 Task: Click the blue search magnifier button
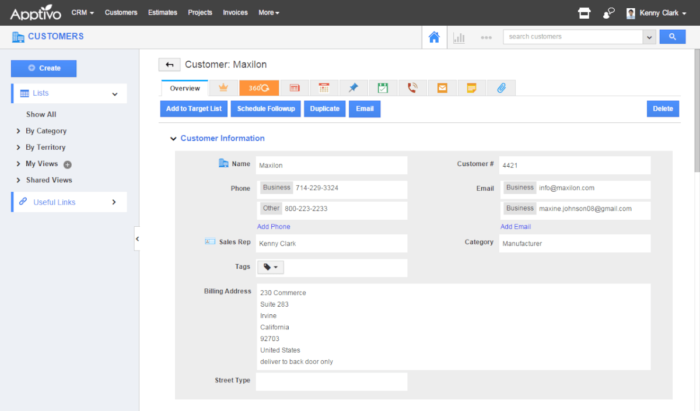coord(672,37)
